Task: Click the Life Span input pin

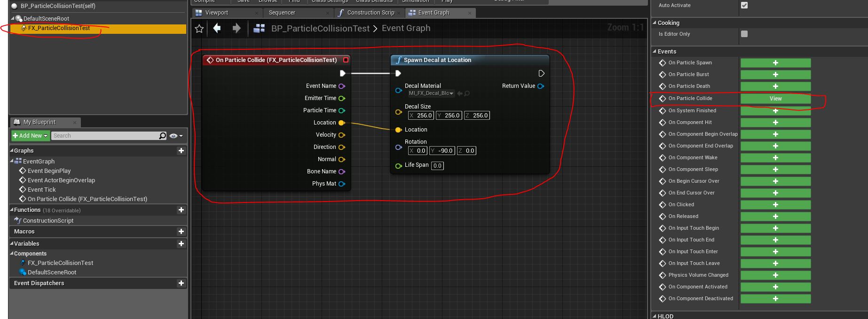Action: 398,165
